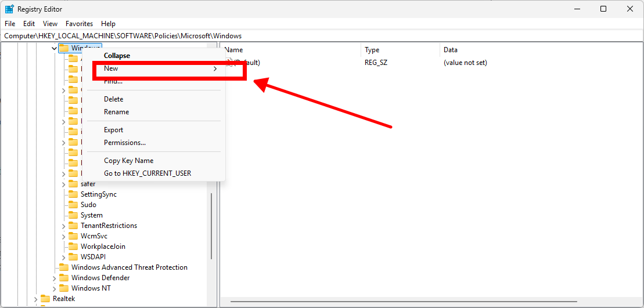Choose Delete from the context menu
Viewport: 644px width, 308px height.
pyautogui.click(x=113, y=99)
